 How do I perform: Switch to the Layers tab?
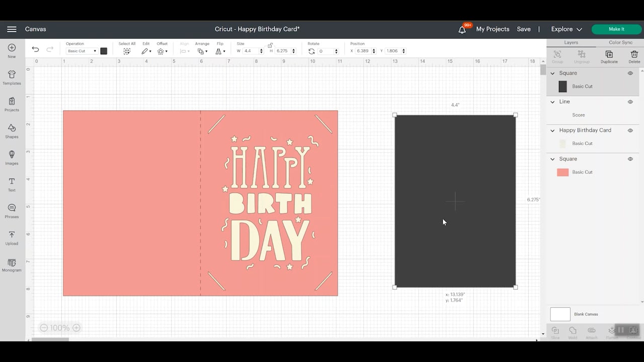[571, 43]
